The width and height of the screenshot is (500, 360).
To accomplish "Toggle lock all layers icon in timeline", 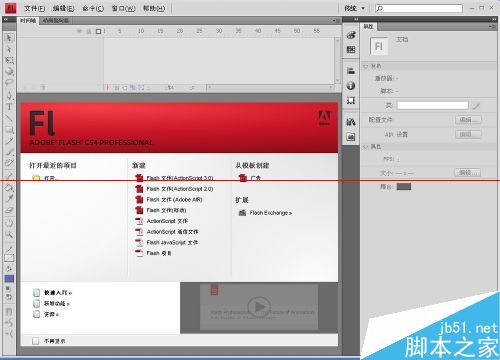I will click(89, 31).
